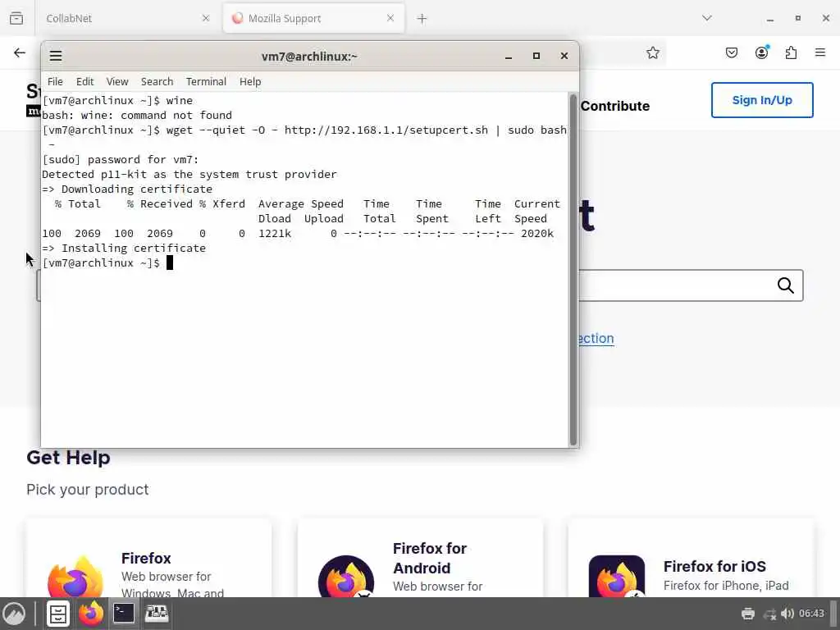Open the terminal hamburger menu
The image size is (840, 630).
(x=56, y=56)
